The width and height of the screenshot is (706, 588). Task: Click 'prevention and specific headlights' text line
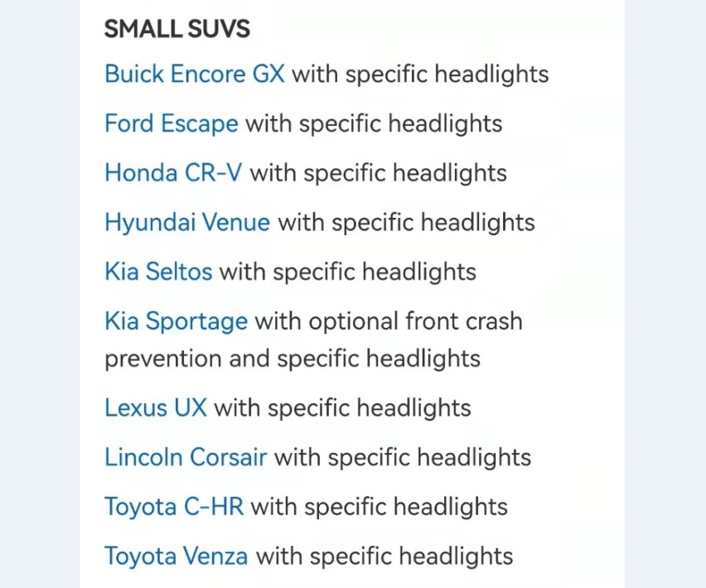(293, 359)
